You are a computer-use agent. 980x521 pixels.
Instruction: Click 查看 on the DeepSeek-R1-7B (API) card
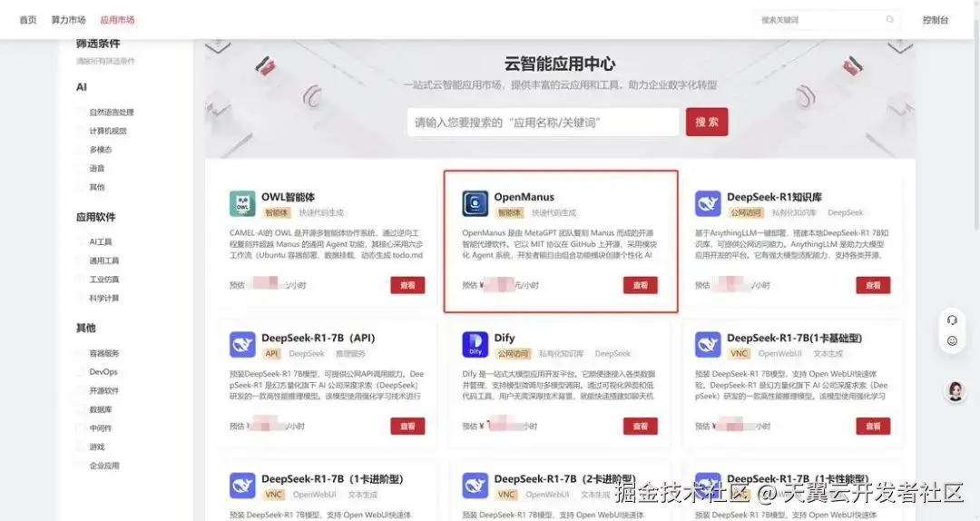(x=407, y=426)
